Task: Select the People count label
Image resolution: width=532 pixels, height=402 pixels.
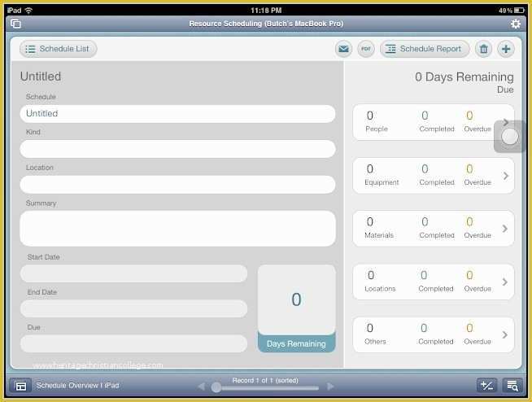Action: pyautogui.click(x=377, y=129)
